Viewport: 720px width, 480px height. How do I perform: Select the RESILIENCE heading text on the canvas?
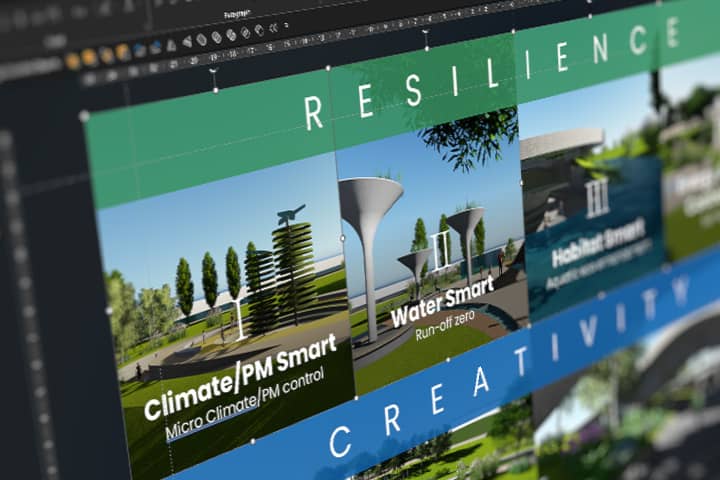click(x=494, y=73)
